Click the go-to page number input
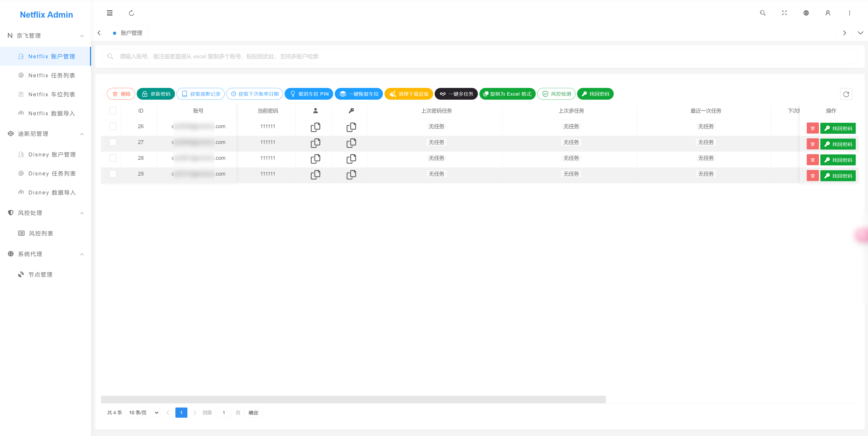 (223, 413)
